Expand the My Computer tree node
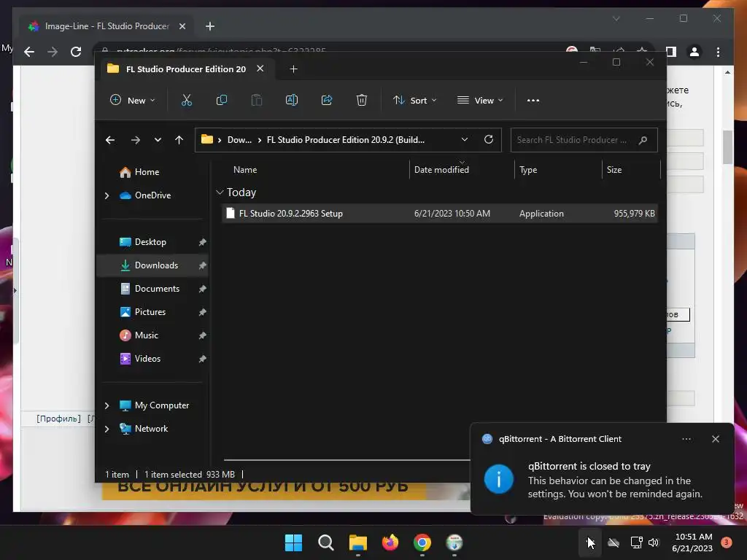 (107, 405)
